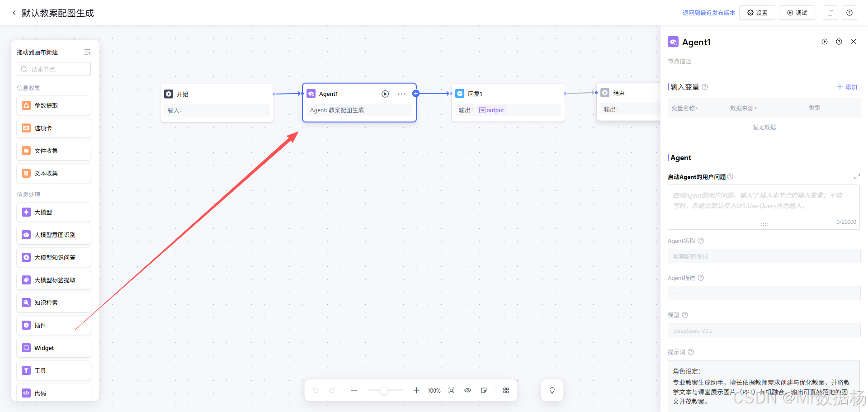Viewport: 868px width, 412px height.
Task: Go back using the header arrow
Action: [14, 13]
